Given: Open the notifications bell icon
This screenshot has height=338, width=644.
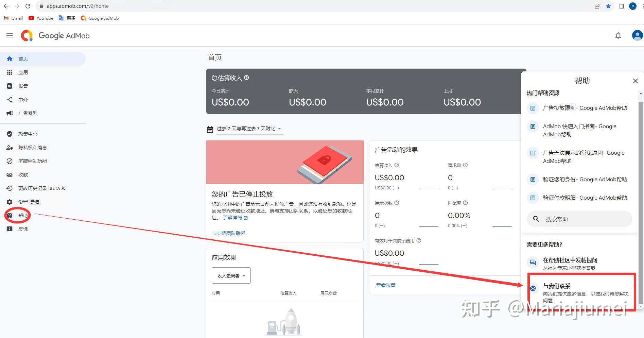Looking at the screenshot, I should (618, 35).
